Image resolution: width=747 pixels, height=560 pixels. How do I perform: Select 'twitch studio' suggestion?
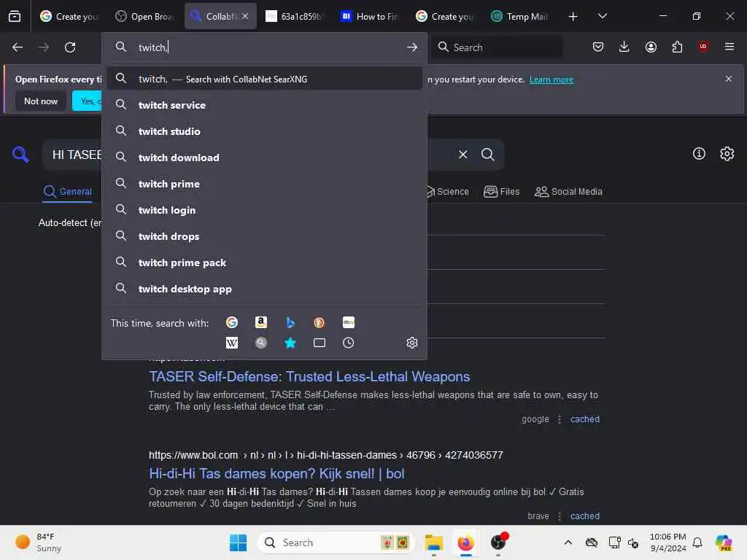[x=264, y=131]
